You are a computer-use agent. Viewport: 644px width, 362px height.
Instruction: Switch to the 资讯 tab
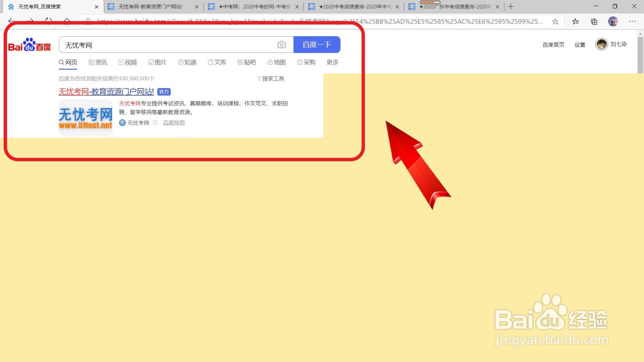(x=98, y=62)
